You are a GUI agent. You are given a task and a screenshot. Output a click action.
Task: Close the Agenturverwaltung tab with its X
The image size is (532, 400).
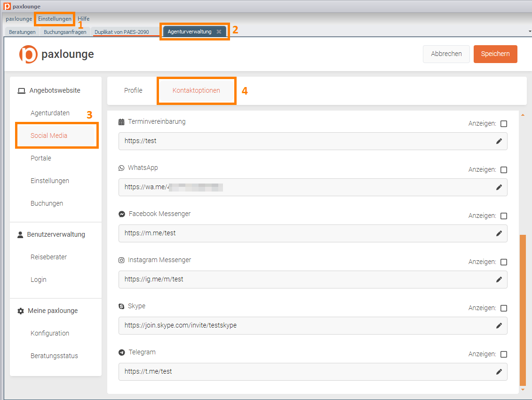click(219, 32)
